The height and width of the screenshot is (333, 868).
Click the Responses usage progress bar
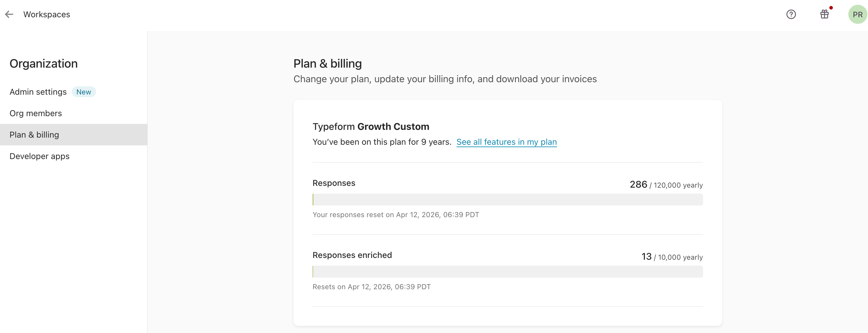pyautogui.click(x=508, y=200)
